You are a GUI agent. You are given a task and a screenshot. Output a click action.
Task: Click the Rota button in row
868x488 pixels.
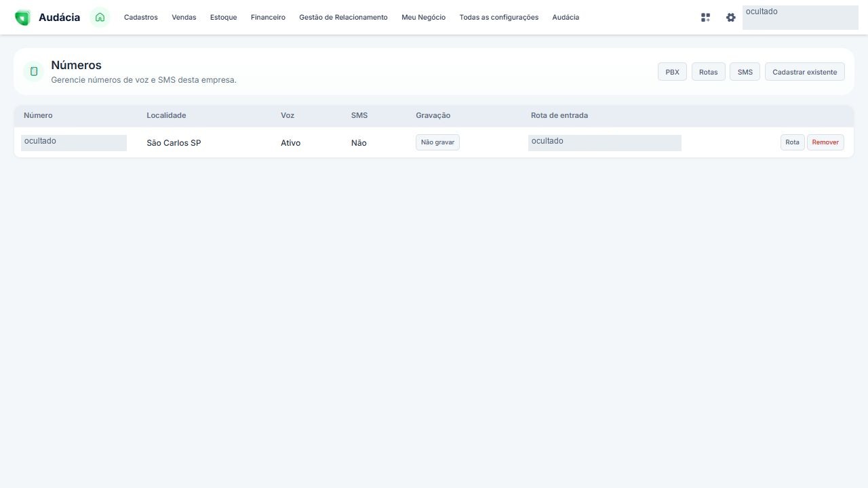coord(792,142)
